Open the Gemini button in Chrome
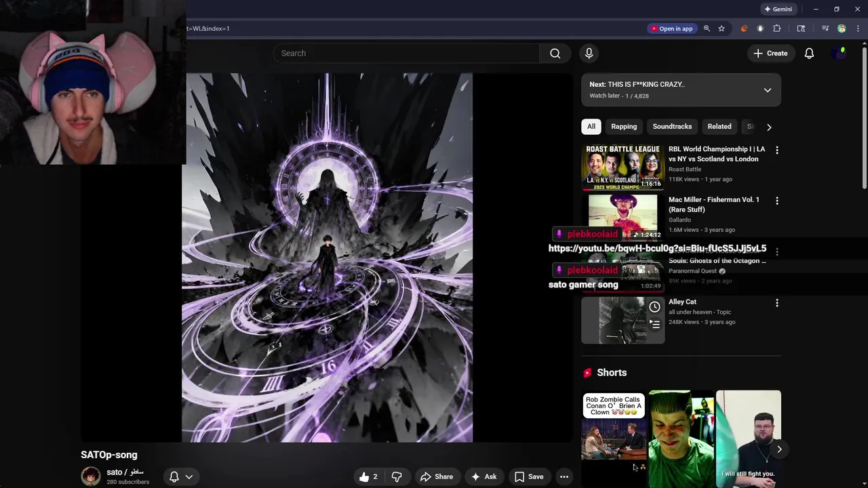This screenshot has height=488, width=868. pos(778,9)
